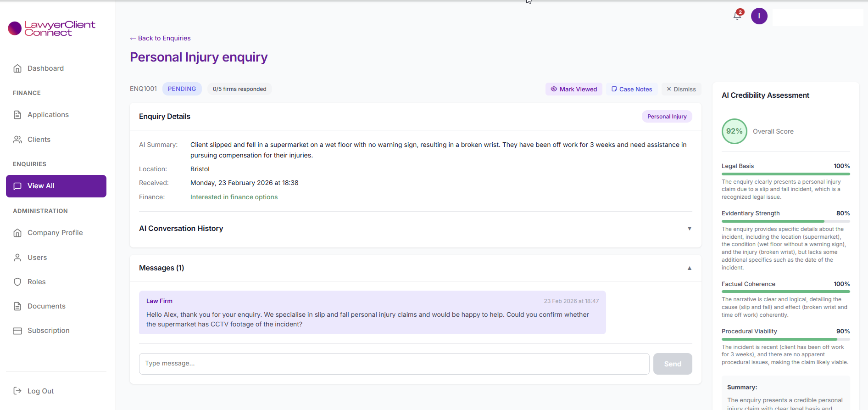Viewport: 868px width, 410px height.
Task: Click the Procedural Viability progress bar
Action: click(x=785, y=339)
